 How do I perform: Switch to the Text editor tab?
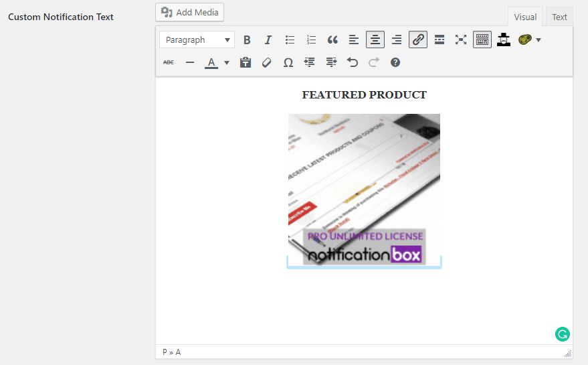point(559,17)
